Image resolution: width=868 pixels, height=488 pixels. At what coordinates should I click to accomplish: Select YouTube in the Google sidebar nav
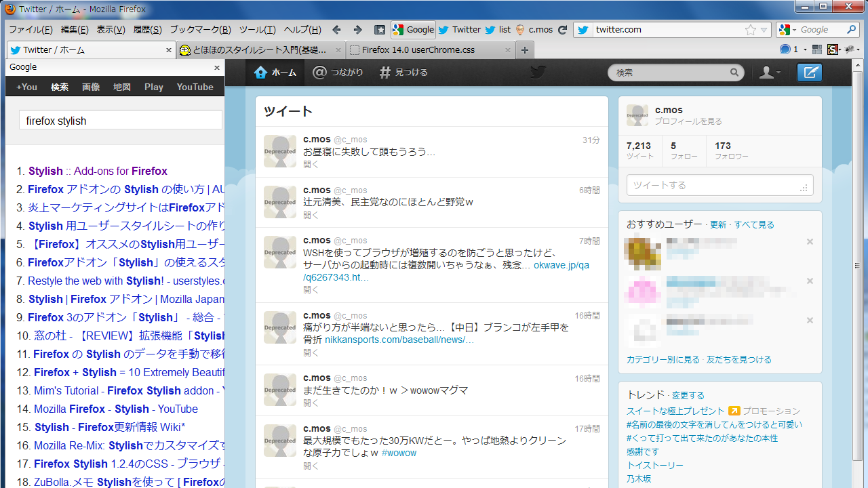point(195,87)
